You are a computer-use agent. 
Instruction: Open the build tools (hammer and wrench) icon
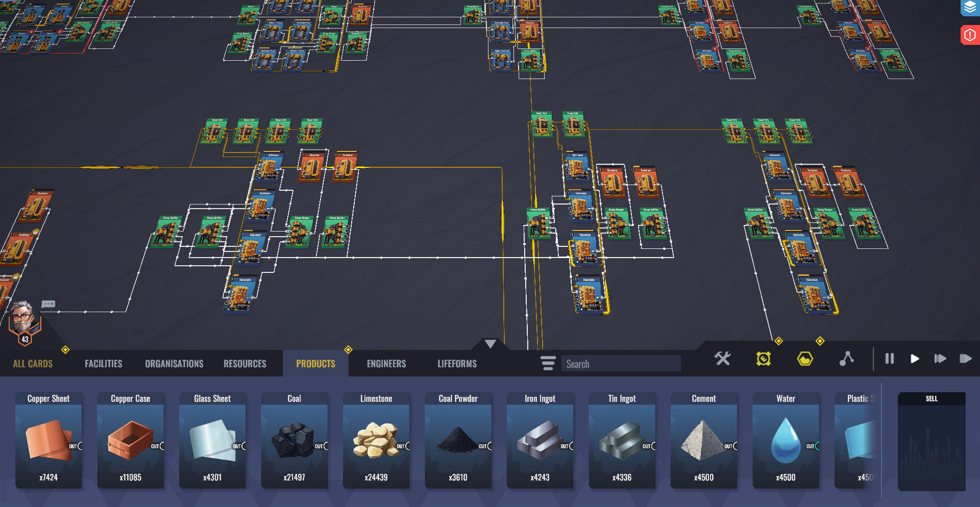[722, 359]
